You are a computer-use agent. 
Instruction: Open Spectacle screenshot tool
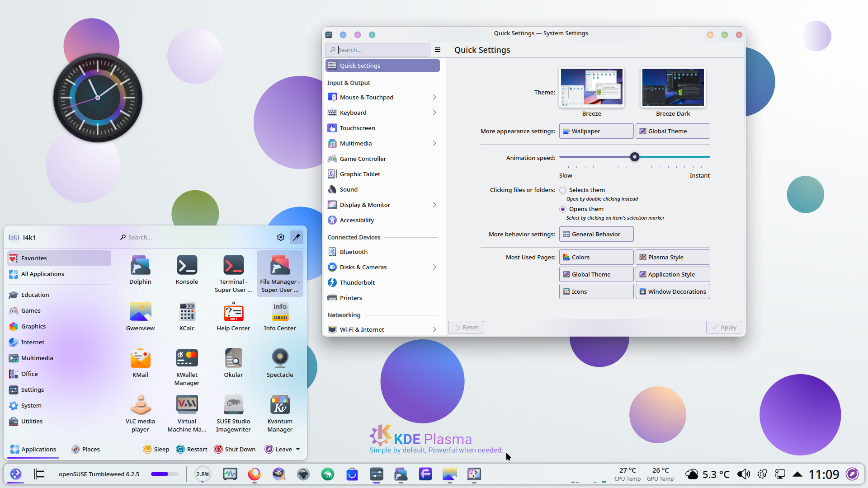(x=280, y=363)
